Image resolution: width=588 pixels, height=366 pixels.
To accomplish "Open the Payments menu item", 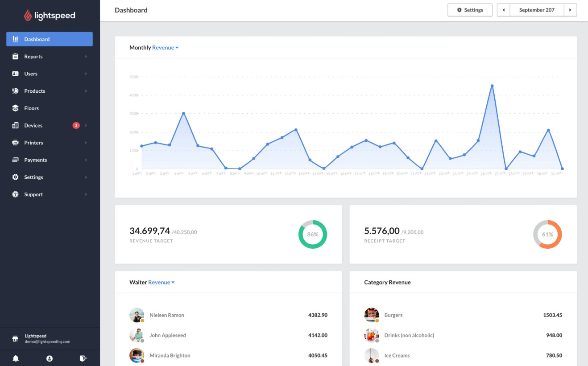I will coord(50,160).
